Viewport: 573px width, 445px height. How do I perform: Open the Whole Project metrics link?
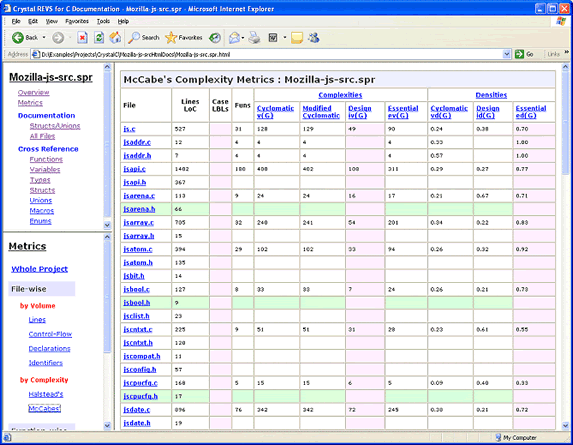pos(39,269)
